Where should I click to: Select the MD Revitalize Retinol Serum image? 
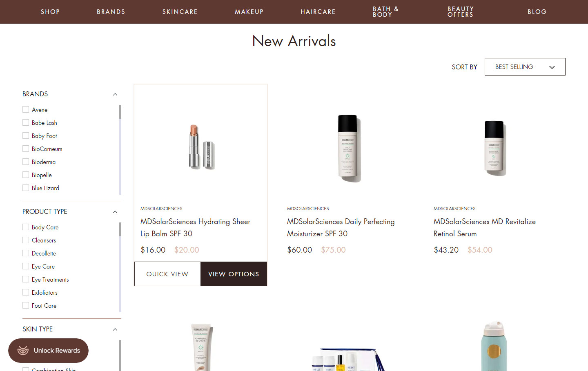coord(494,148)
